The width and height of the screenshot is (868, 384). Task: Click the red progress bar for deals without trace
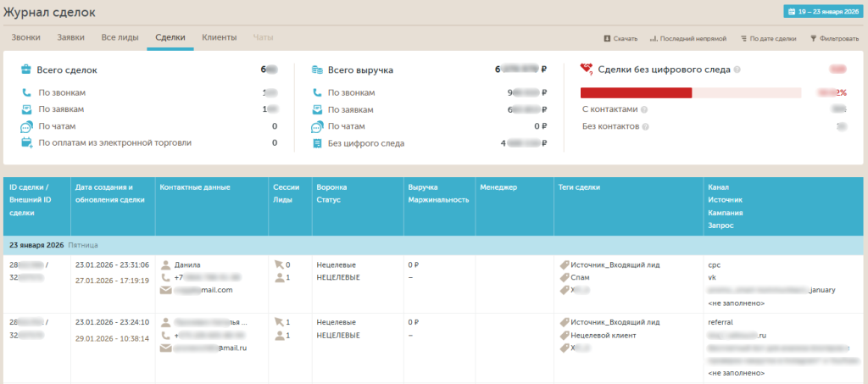[x=636, y=92]
